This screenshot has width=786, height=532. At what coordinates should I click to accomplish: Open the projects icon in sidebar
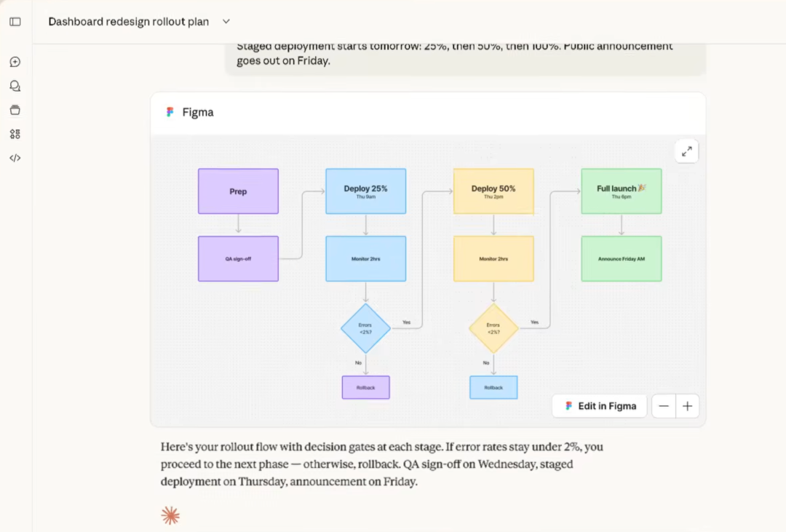coord(15,110)
